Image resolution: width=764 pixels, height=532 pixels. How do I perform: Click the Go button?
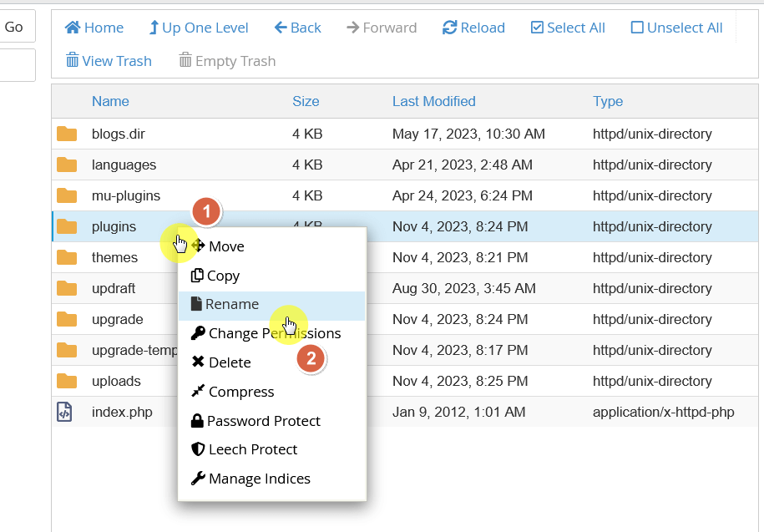(15, 27)
